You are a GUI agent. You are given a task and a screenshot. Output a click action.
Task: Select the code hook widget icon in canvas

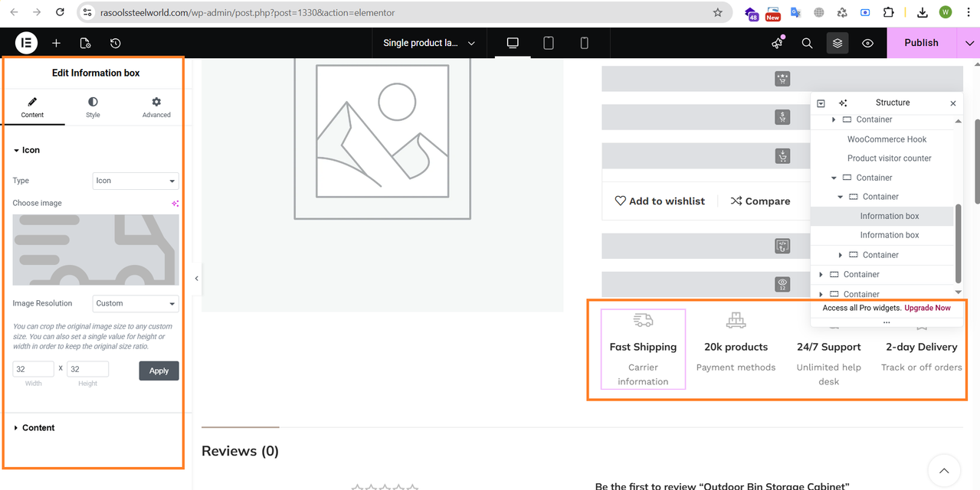tap(782, 246)
